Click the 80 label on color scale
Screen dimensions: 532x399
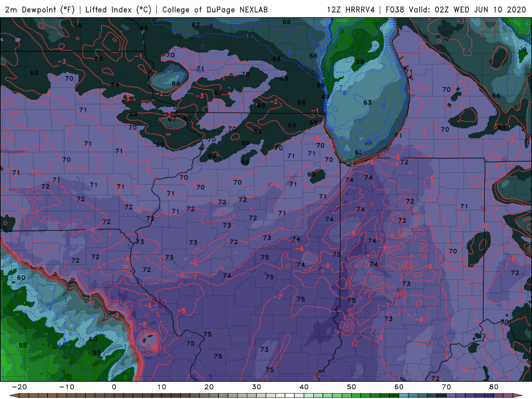tap(494, 387)
